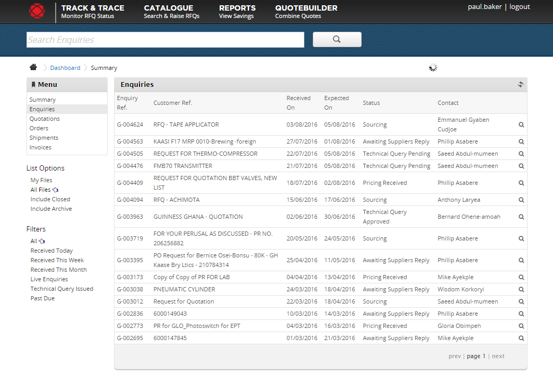This screenshot has height=392, width=553.
Task: View details of enquiry G-002695
Action: coord(521,338)
